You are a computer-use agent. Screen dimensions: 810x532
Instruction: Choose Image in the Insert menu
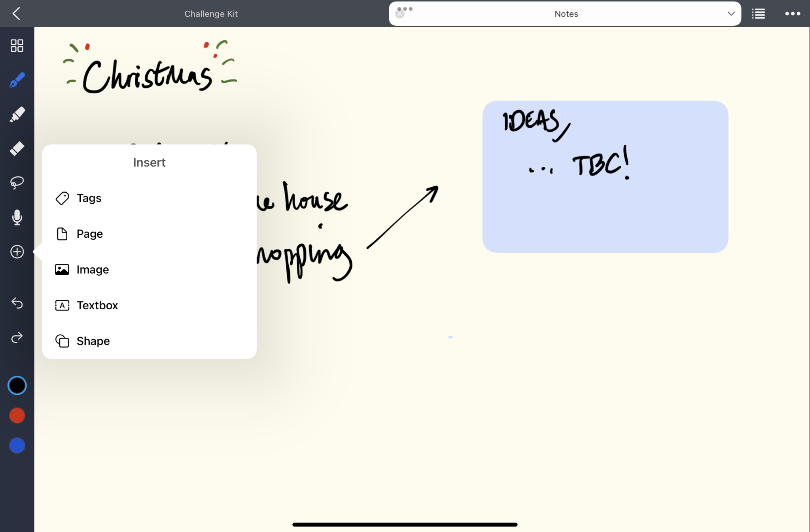(x=93, y=269)
